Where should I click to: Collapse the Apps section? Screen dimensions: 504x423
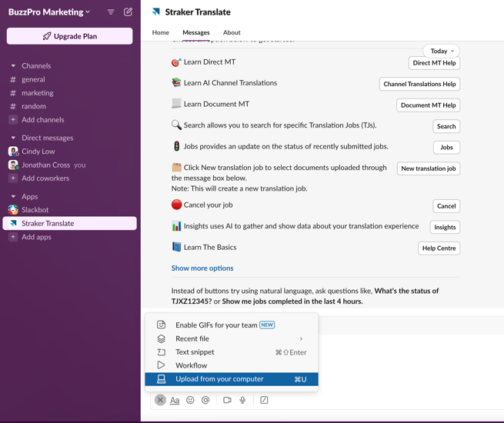click(13, 196)
